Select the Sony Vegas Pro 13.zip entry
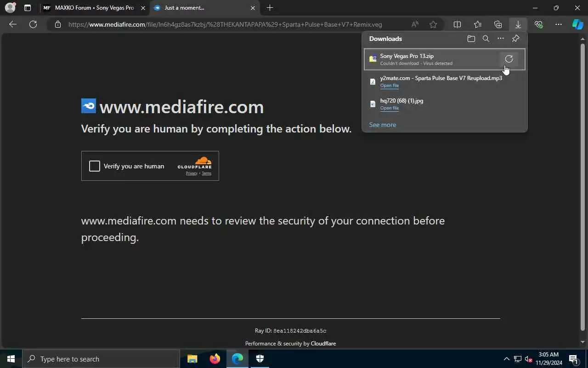Image resolution: width=588 pixels, height=368 pixels. (x=444, y=59)
